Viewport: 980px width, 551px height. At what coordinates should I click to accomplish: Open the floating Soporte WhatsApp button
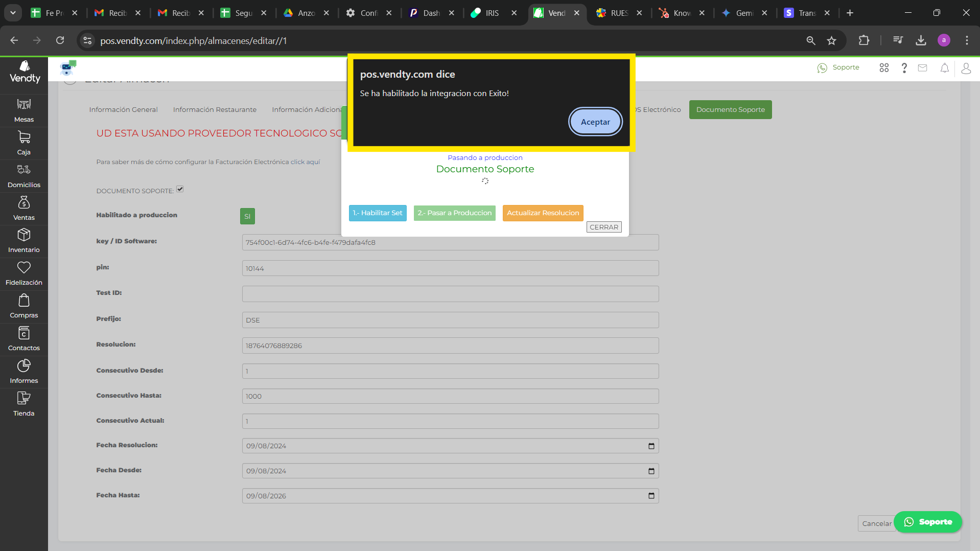[928, 522]
